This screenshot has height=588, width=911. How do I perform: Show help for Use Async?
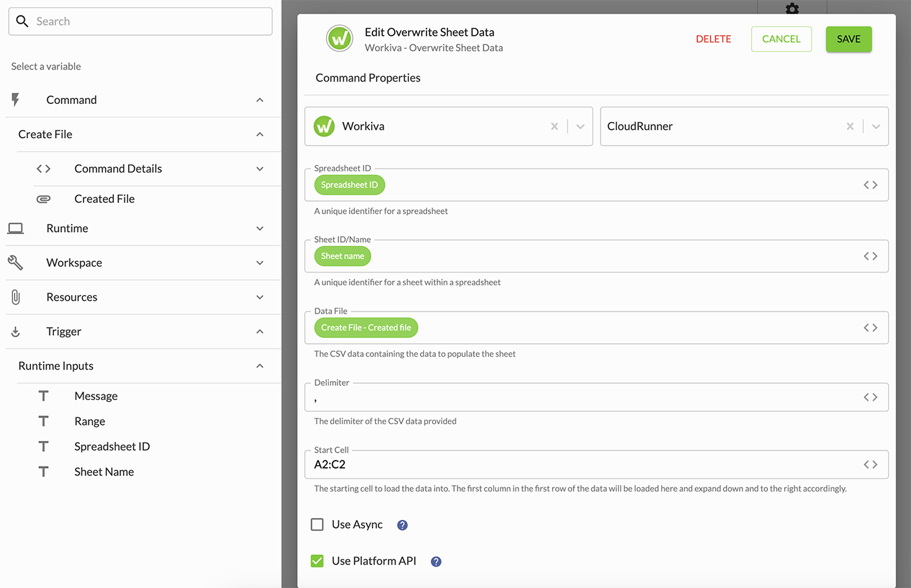coord(402,525)
